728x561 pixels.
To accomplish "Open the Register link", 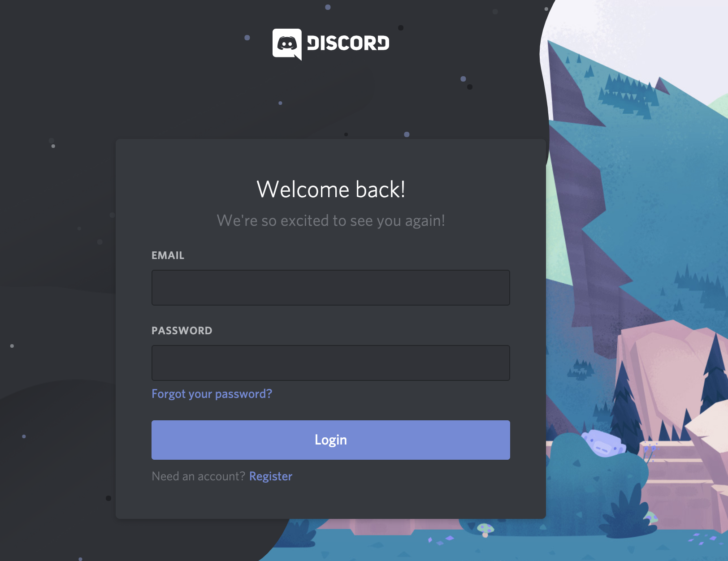I will (x=271, y=476).
